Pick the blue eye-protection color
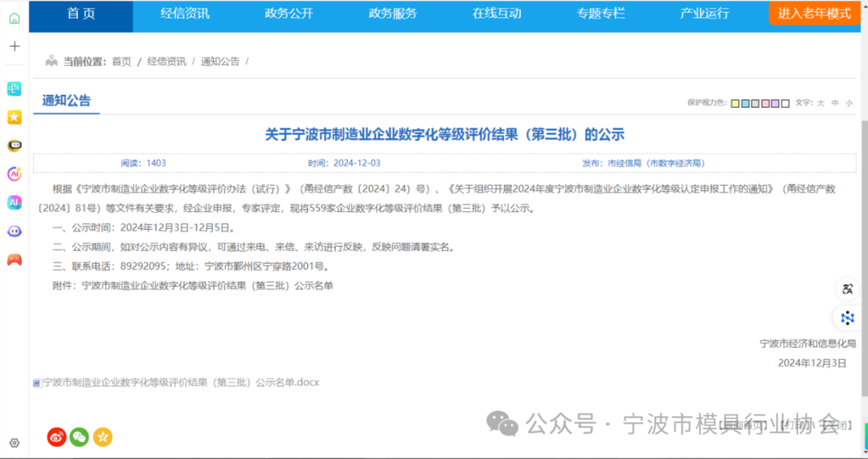The width and height of the screenshot is (868, 459). (x=745, y=104)
